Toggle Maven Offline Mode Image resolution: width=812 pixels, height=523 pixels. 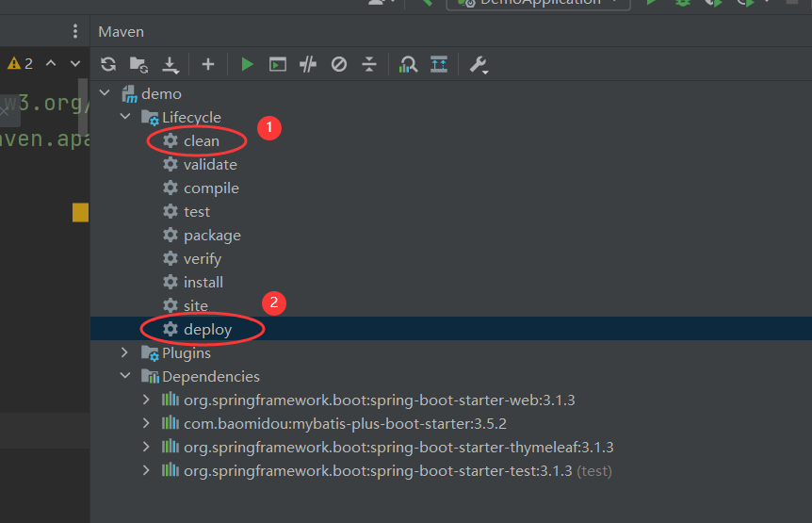(308, 64)
